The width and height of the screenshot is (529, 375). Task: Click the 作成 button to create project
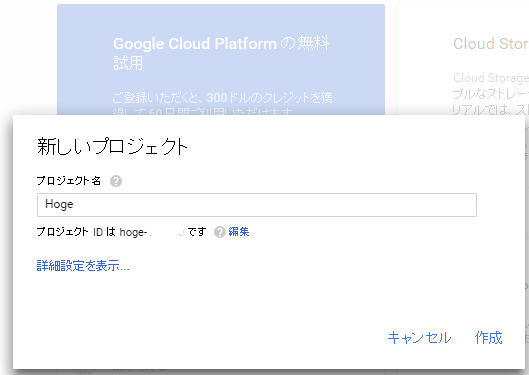pyautogui.click(x=489, y=338)
